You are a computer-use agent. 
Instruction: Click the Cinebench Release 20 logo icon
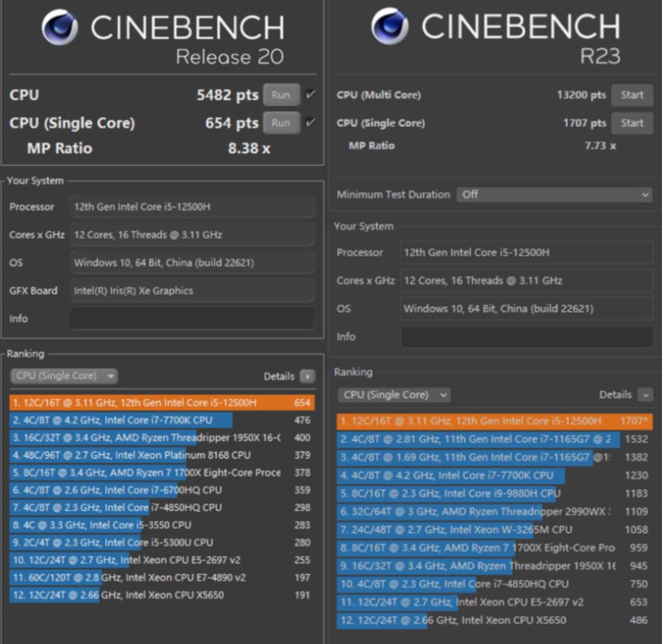[60, 28]
